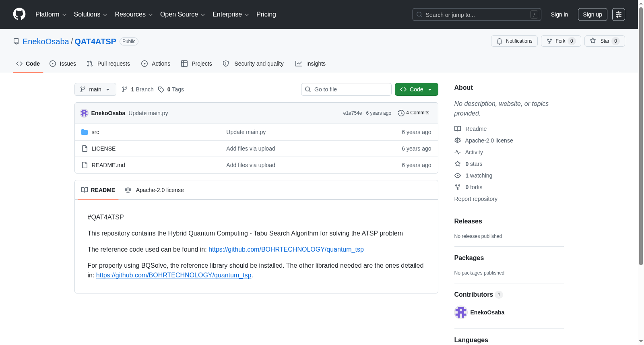Select the README tab in file viewer
Viewport: 644px width, 345px height.
[x=98, y=190]
